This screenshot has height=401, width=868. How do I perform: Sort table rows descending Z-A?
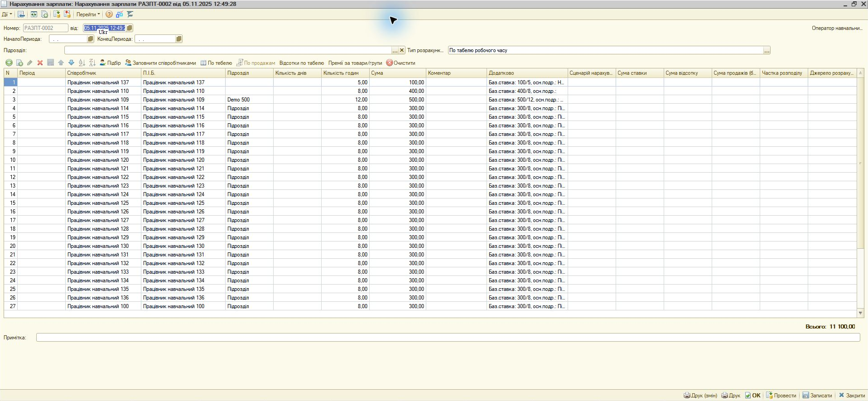point(92,63)
